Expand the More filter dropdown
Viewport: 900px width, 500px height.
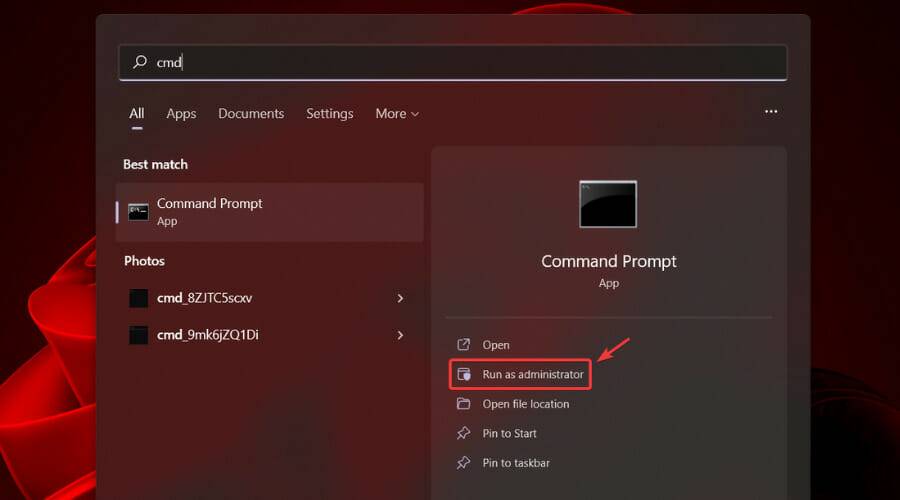(x=397, y=114)
